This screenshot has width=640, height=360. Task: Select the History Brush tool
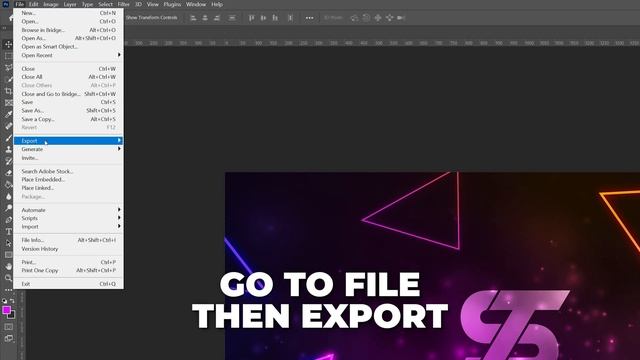coord(8,161)
